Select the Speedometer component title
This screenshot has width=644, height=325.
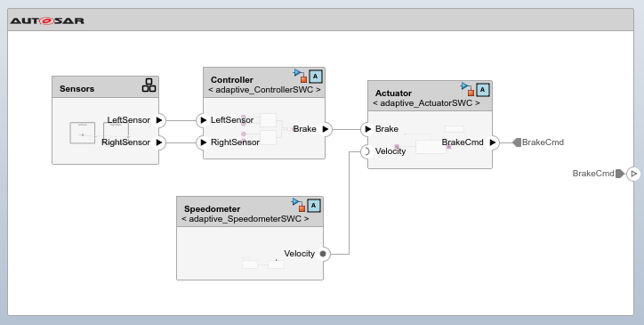pyautogui.click(x=213, y=209)
